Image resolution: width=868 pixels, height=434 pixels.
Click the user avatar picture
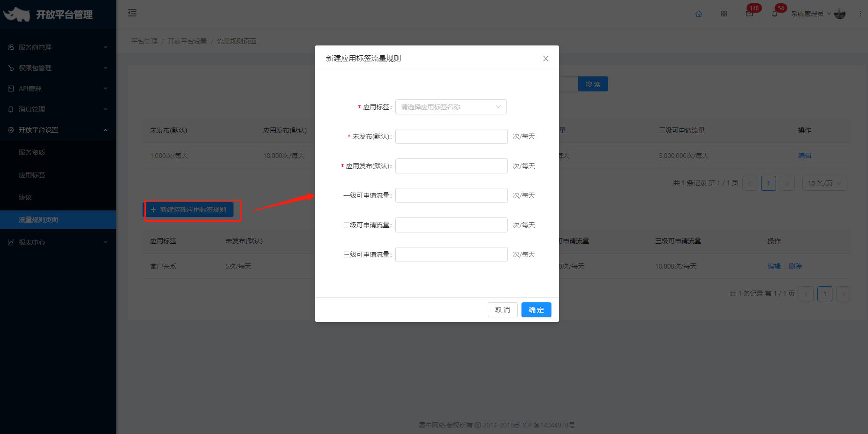click(x=840, y=14)
